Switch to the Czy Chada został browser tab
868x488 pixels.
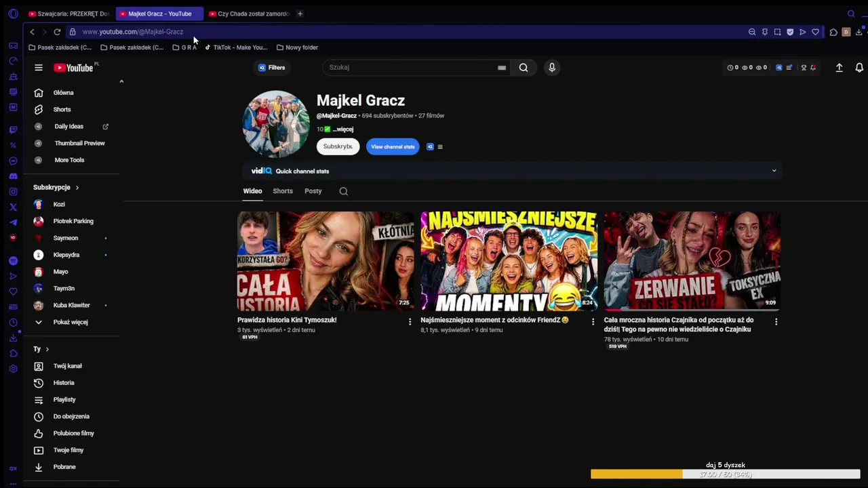(249, 14)
